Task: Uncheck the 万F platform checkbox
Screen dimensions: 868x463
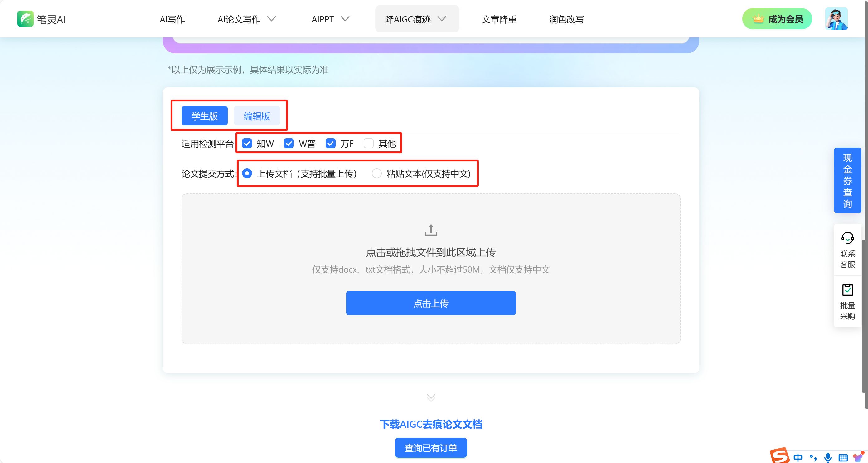Action: click(x=331, y=143)
